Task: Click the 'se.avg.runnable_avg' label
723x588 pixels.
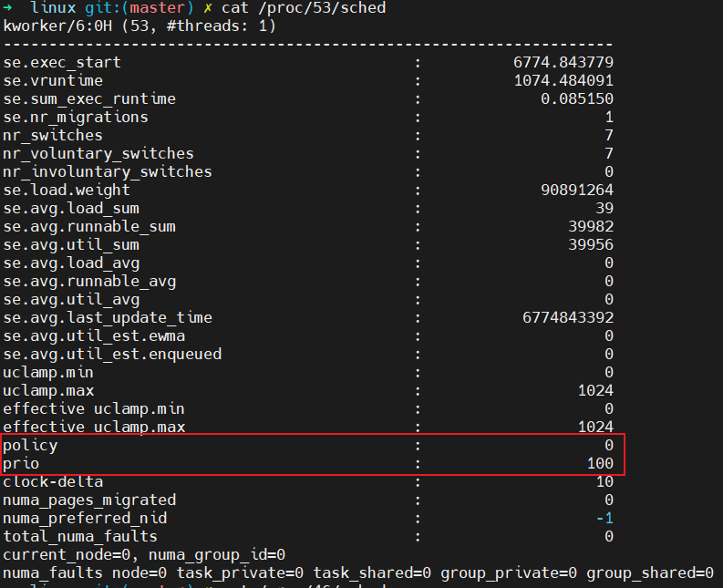Action: (89, 282)
